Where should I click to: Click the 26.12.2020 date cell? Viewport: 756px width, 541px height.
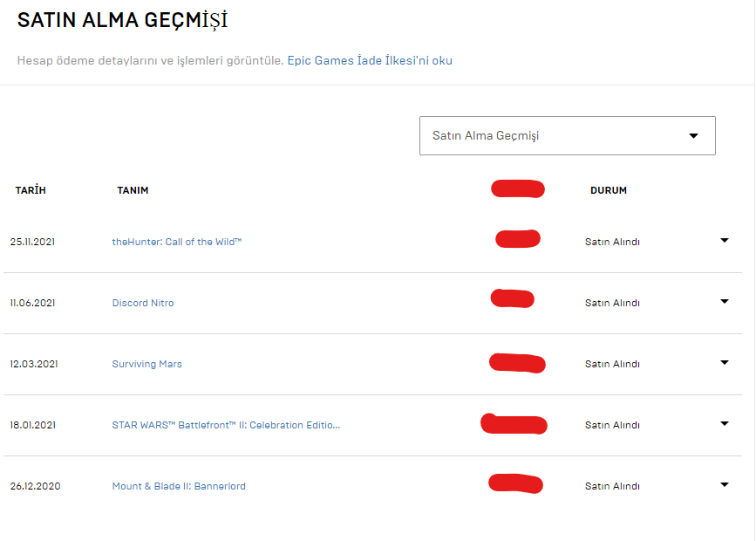[35, 486]
